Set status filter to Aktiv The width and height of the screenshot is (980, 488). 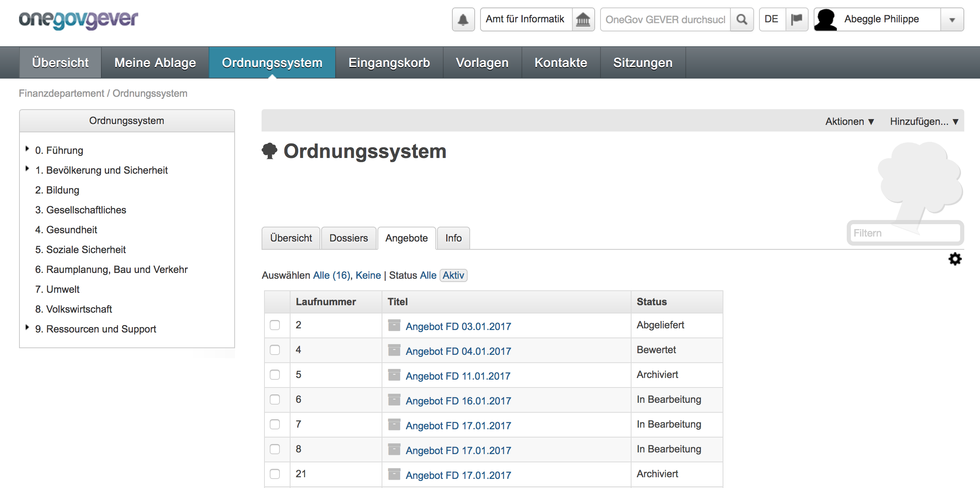click(x=453, y=275)
